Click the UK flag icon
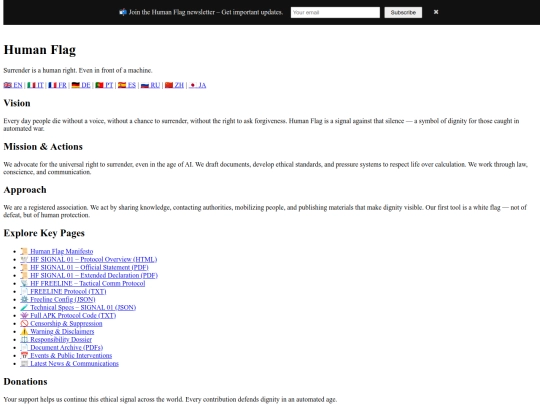The image size is (540, 405). click(x=8, y=85)
